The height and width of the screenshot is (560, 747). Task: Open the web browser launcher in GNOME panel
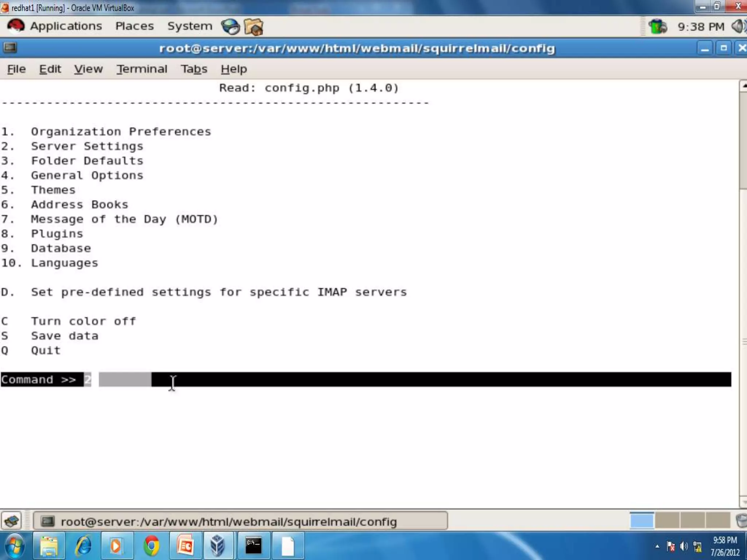(231, 27)
